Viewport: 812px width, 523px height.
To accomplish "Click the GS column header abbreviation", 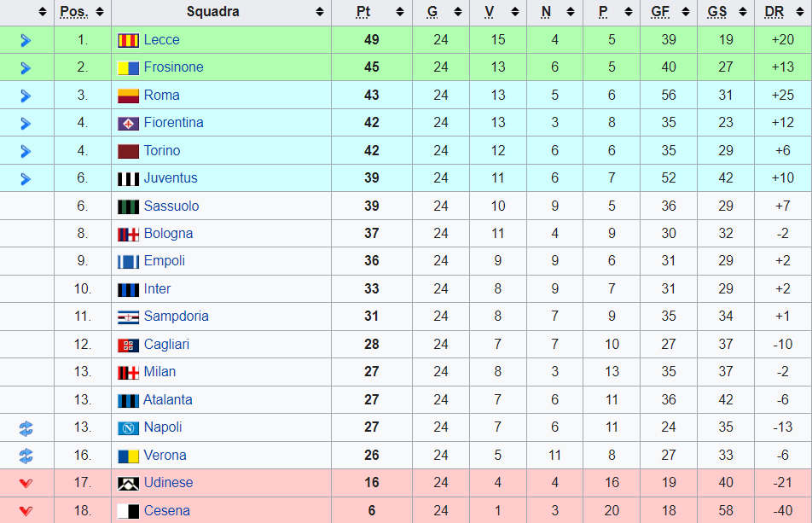I will tap(717, 11).
